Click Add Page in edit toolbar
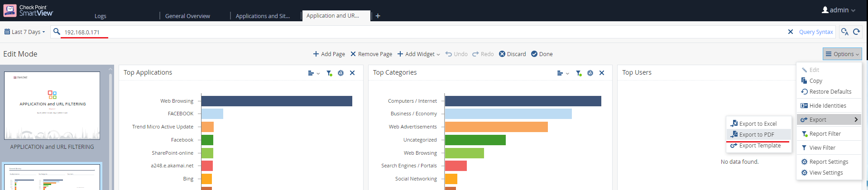This screenshot has width=868, height=190. (x=329, y=54)
